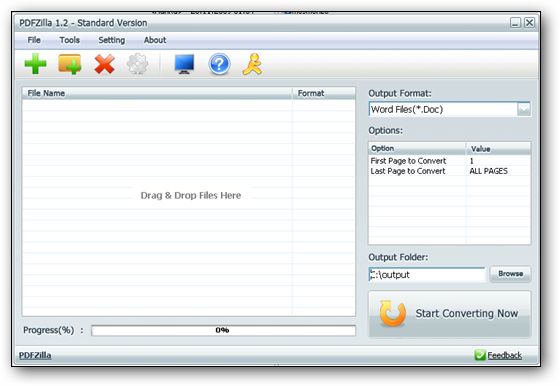Click the ALL PAGES value cell

click(488, 171)
